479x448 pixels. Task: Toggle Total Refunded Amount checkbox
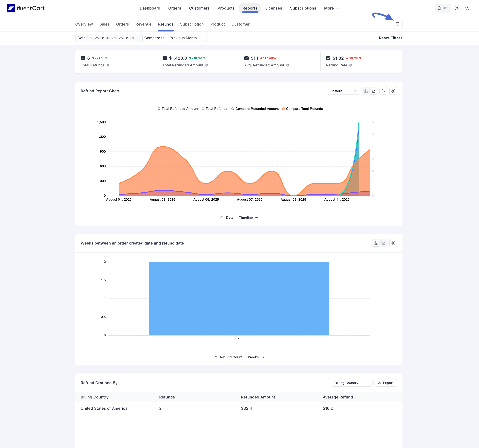(x=165, y=58)
